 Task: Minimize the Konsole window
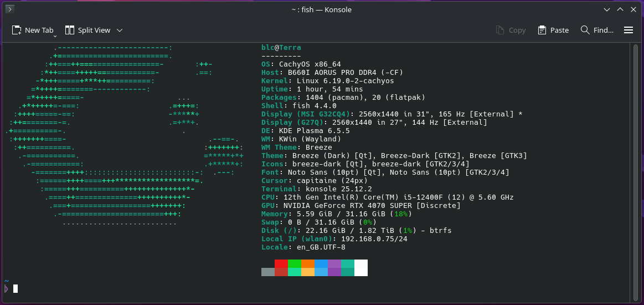[607, 9]
